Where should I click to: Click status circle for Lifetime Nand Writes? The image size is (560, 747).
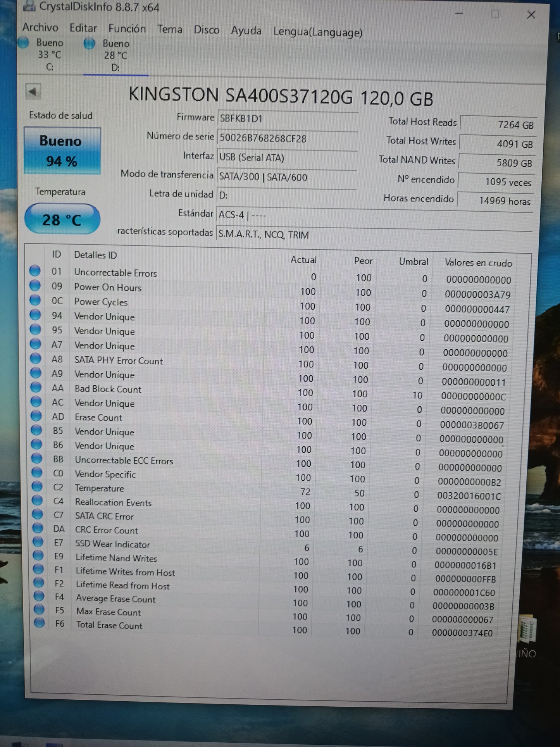click(38, 556)
